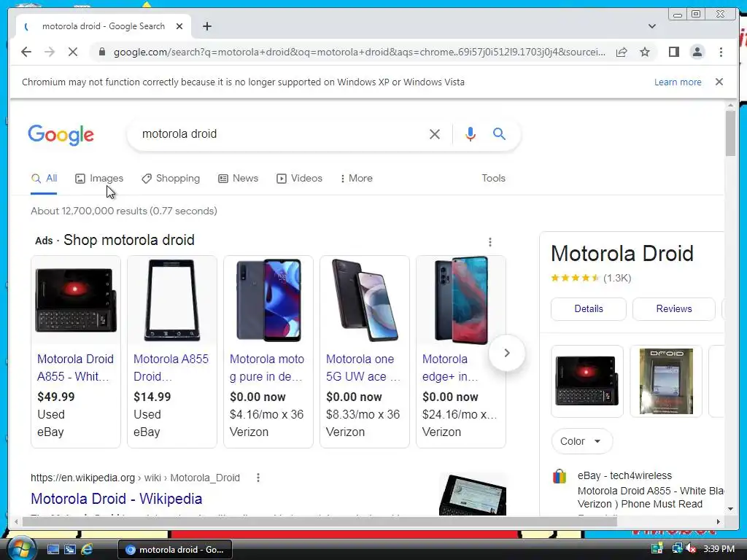This screenshot has width=747, height=560.
Task: Submit search with magnifier icon
Action: (499, 134)
